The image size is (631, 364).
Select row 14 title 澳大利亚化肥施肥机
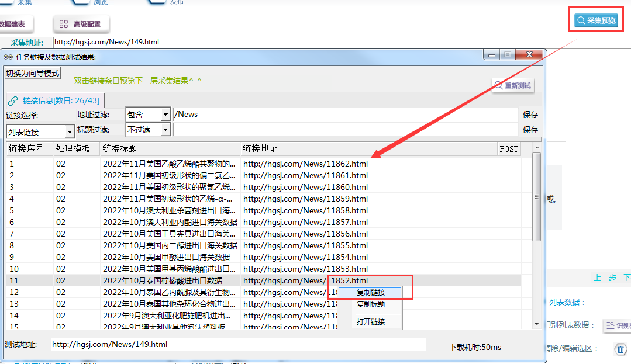point(167,316)
